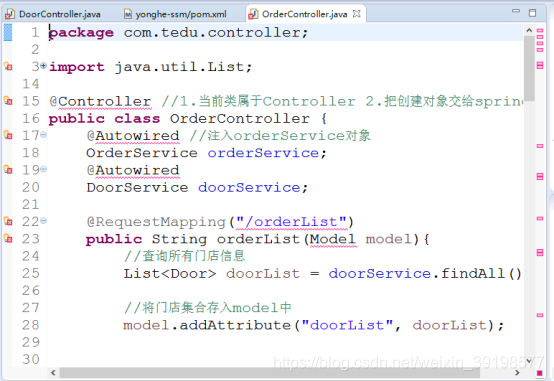Click the horizontal scrollbar left arrow
This screenshot has height=381, width=554.
(53, 373)
